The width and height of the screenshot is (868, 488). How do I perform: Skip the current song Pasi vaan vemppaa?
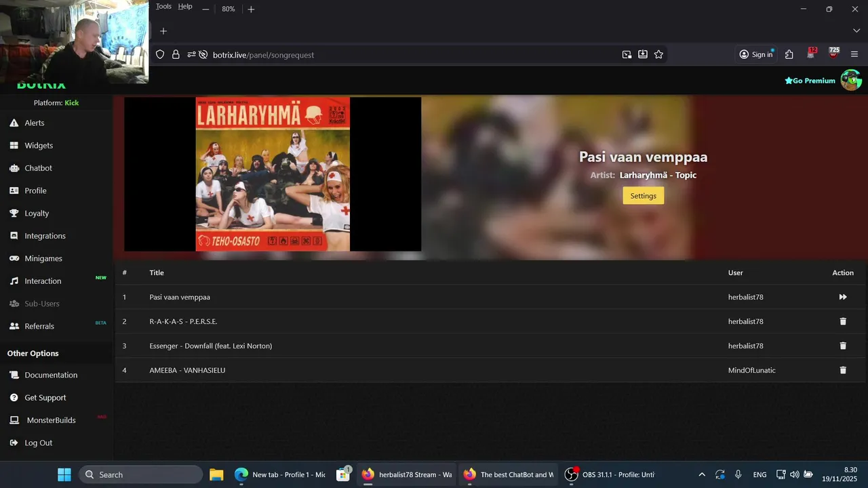click(843, 297)
